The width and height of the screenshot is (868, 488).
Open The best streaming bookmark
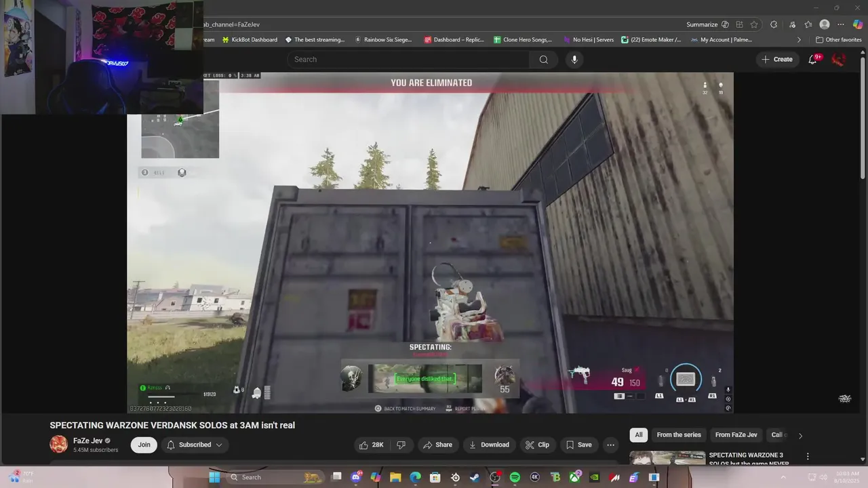[315, 40]
